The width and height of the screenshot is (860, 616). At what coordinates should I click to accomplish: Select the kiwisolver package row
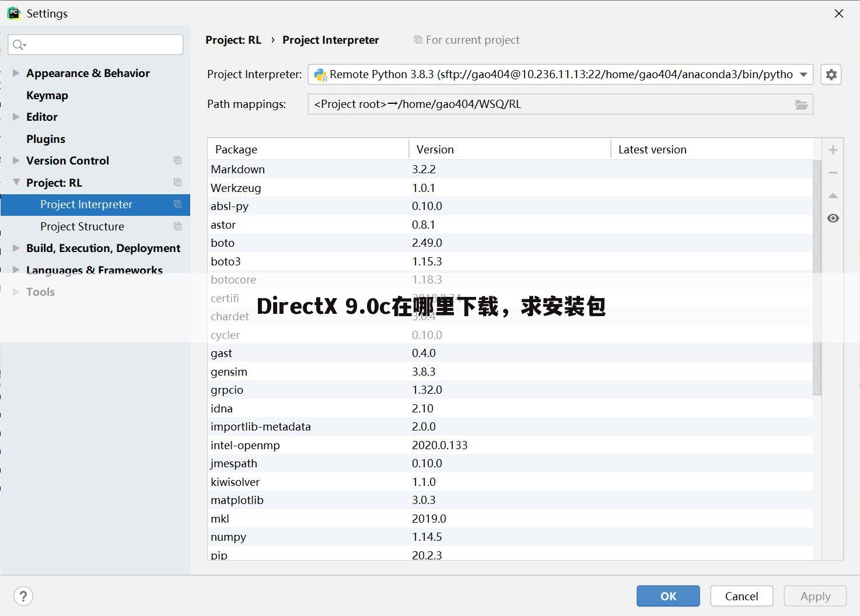pos(510,482)
